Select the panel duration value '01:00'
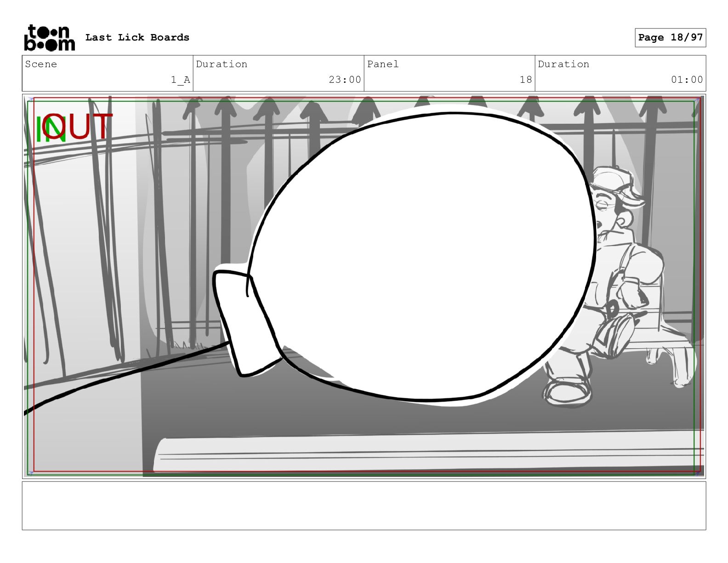The width and height of the screenshot is (728, 563). pyautogui.click(x=687, y=80)
